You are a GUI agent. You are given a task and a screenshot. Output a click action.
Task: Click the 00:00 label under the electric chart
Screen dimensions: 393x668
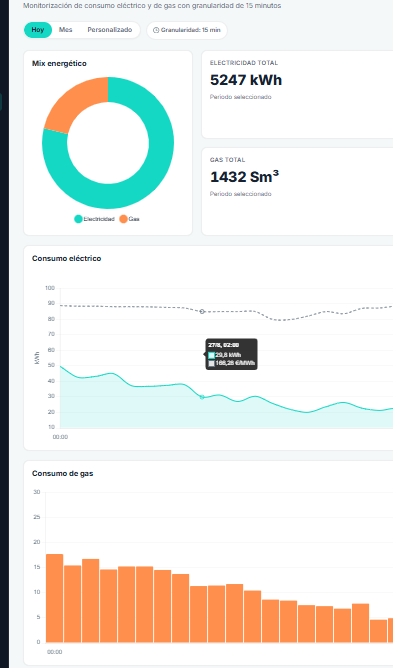point(60,437)
